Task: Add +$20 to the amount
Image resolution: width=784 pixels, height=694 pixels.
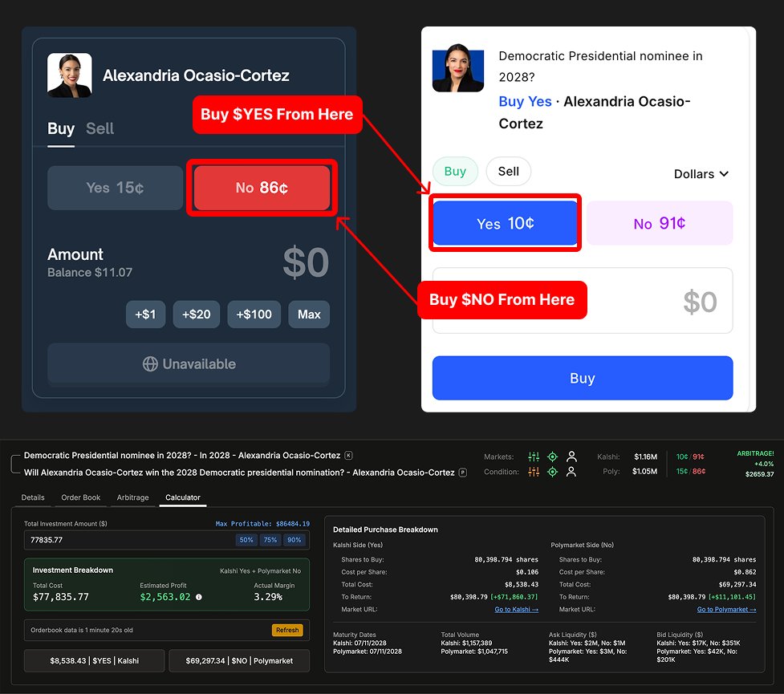Action: [x=197, y=315]
